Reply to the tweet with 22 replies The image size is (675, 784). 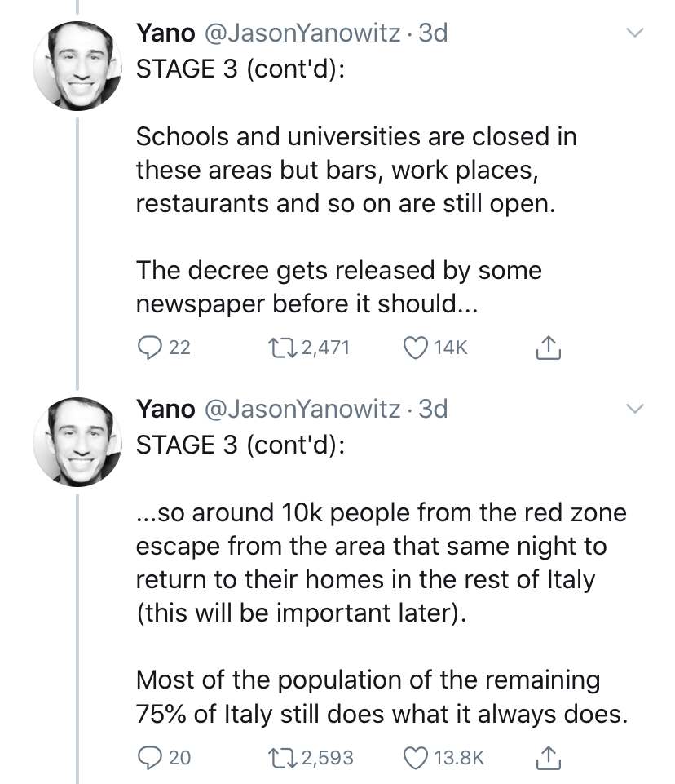[148, 348]
